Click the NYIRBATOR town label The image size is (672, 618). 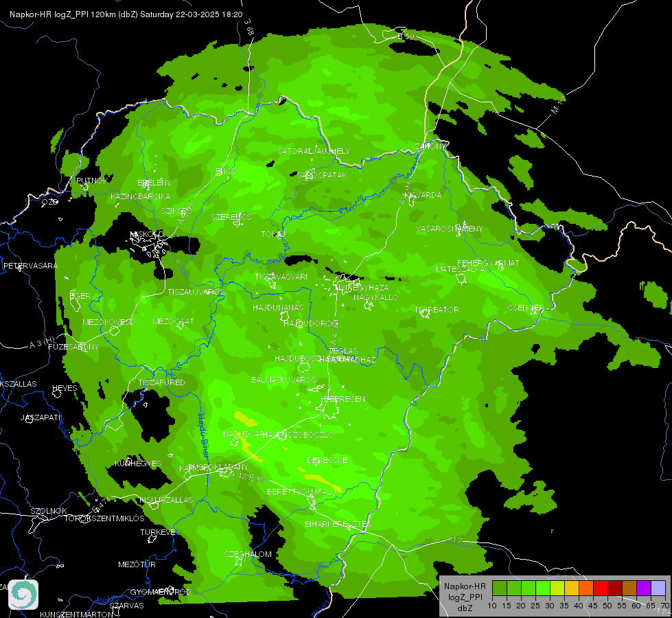point(437,310)
